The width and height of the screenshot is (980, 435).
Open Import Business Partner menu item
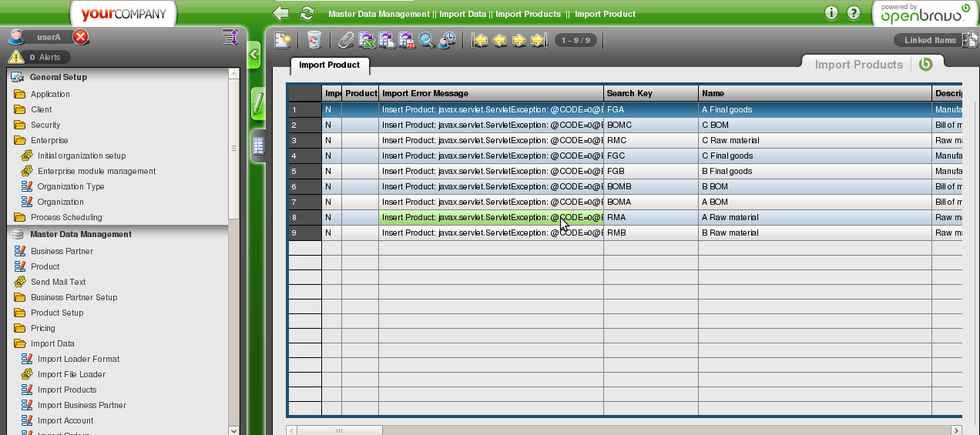[x=82, y=405]
